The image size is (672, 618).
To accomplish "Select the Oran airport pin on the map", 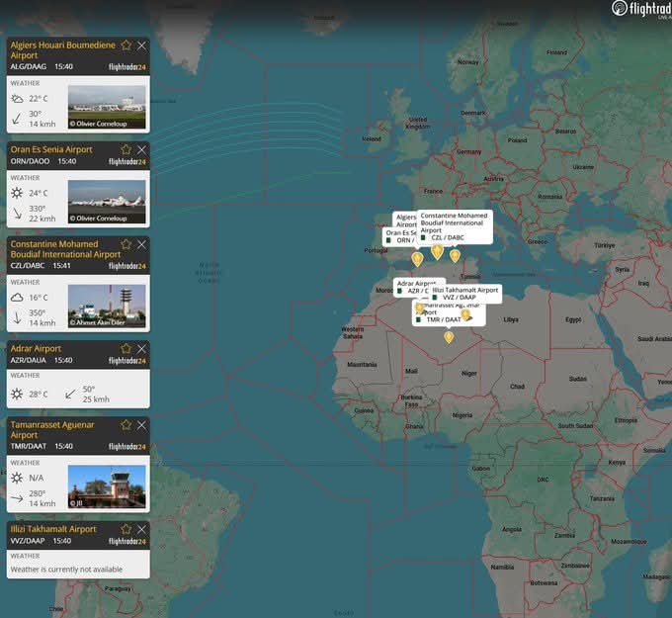I will [417, 259].
